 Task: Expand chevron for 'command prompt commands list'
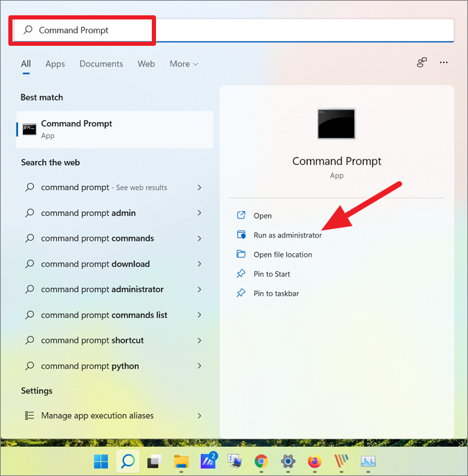click(x=200, y=315)
